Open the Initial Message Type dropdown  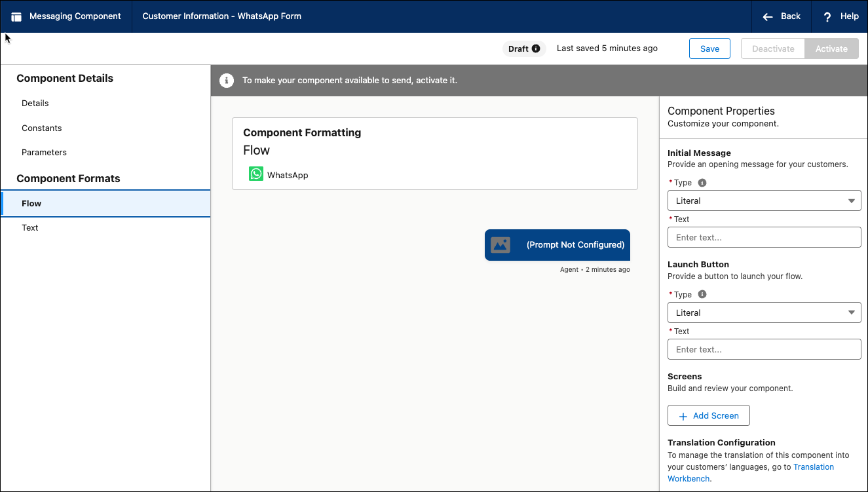(x=764, y=201)
